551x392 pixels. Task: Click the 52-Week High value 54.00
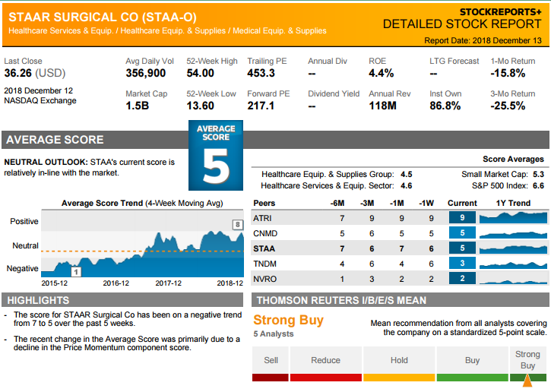[x=201, y=73]
